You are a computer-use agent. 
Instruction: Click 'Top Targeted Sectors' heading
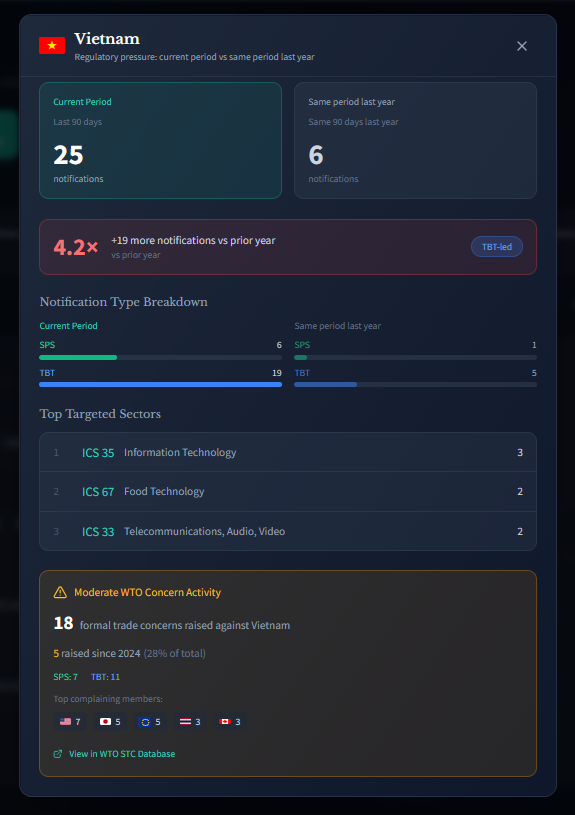[x=100, y=414]
